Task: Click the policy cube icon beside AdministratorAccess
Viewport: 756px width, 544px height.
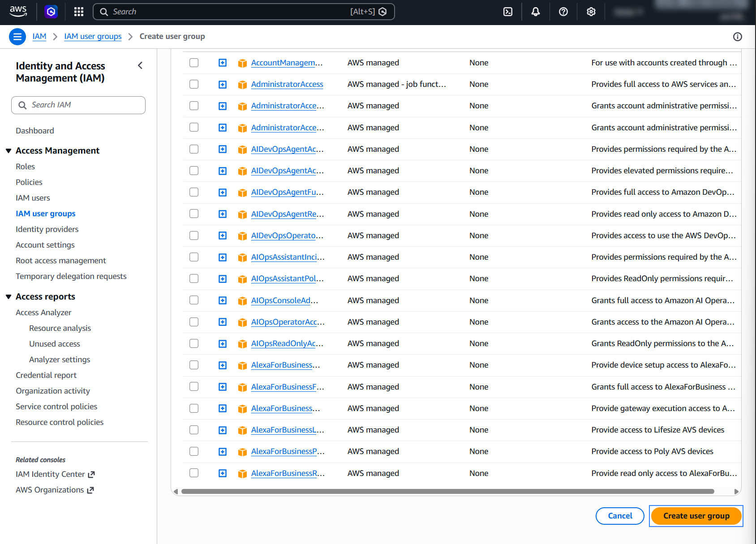Action: [242, 85]
